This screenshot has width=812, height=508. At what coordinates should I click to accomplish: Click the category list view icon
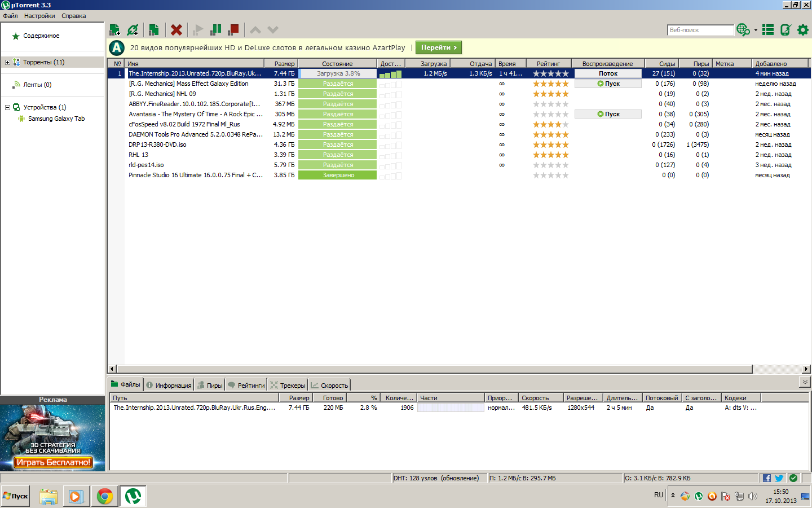(x=768, y=29)
